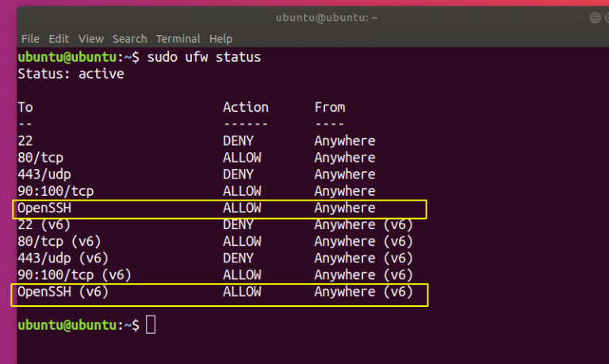The image size is (609, 364).
Task: Open the View menu
Action: pyautogui.click(x=91, y=38)
